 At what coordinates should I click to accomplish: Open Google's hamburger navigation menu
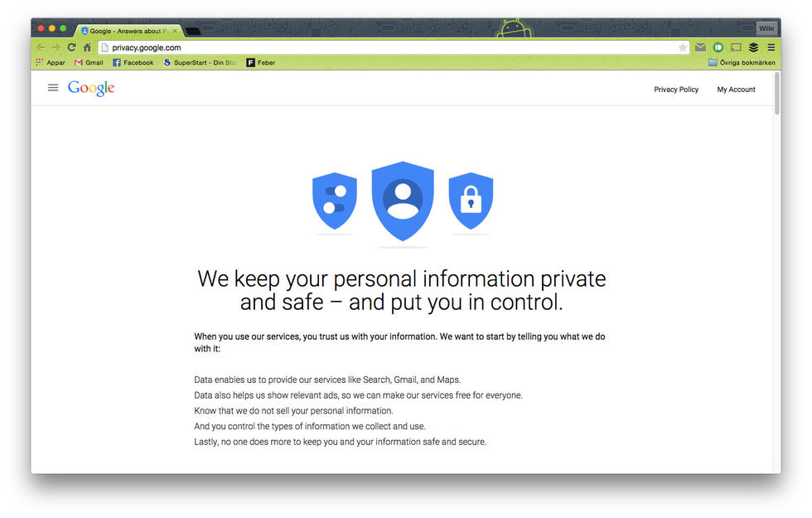(53, 88)
